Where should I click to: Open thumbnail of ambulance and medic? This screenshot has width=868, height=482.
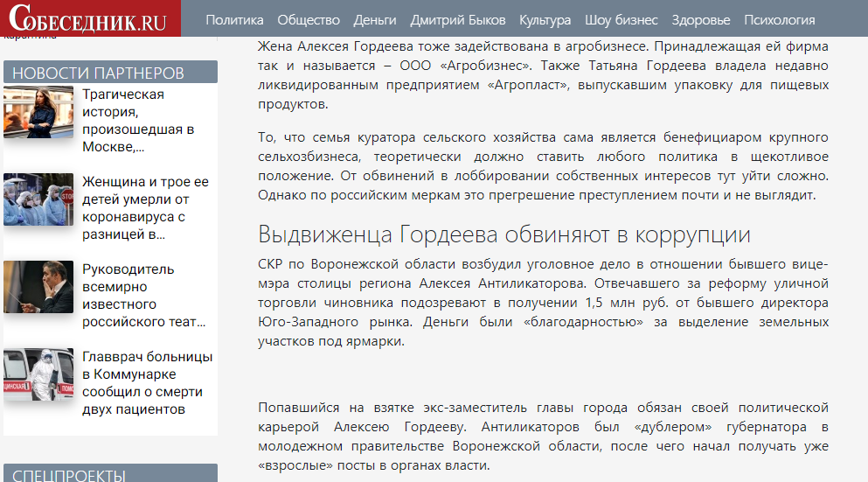[38, 374]
